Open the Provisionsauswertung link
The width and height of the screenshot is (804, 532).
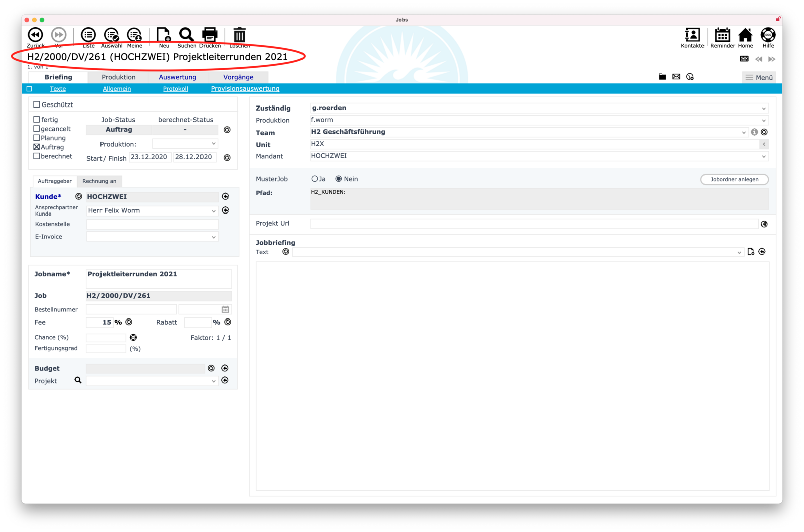(x=245, y=89)
